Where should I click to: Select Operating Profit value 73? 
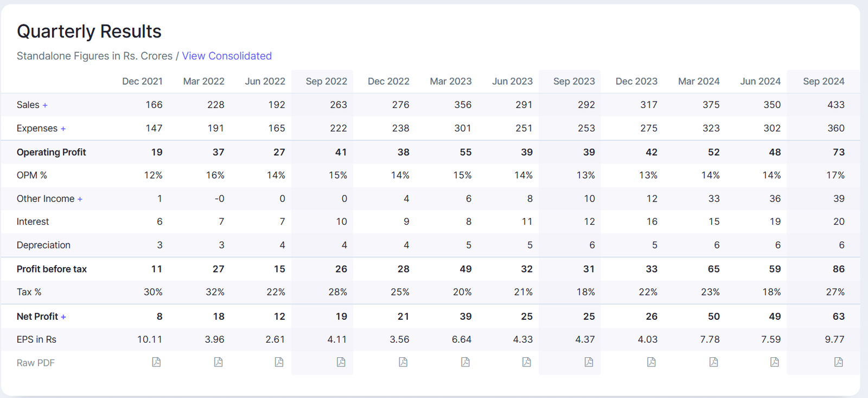tap(839, 152)
